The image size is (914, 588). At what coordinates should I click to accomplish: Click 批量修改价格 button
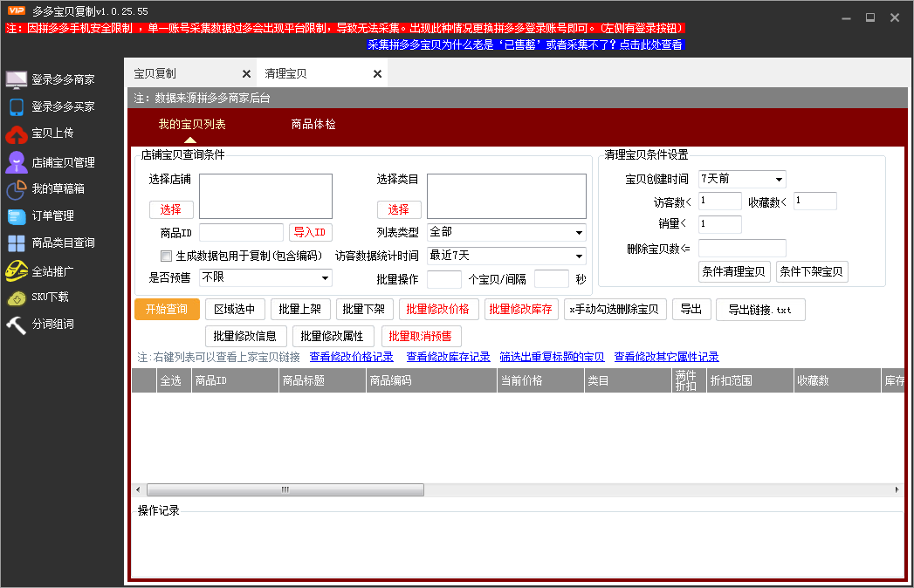pos(438,310)
